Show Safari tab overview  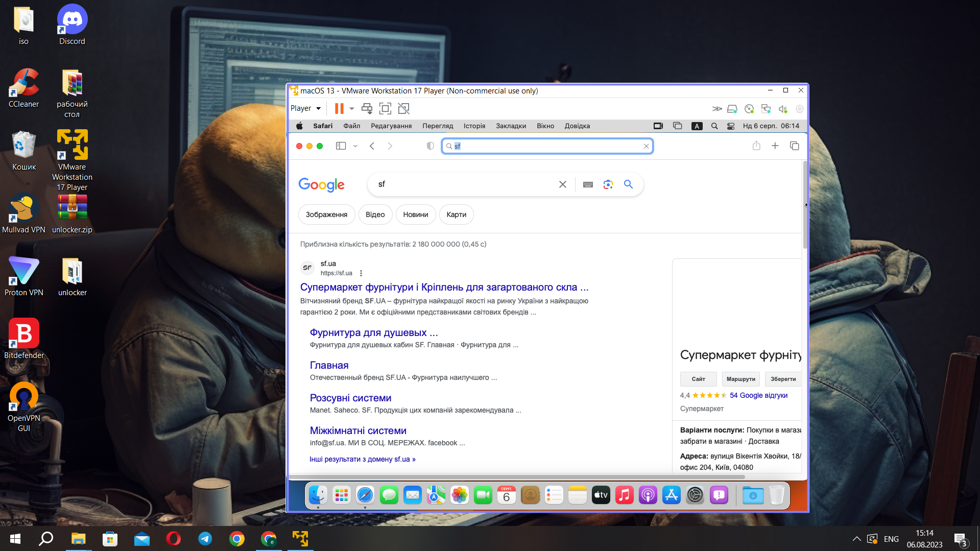tap(794, 146)
